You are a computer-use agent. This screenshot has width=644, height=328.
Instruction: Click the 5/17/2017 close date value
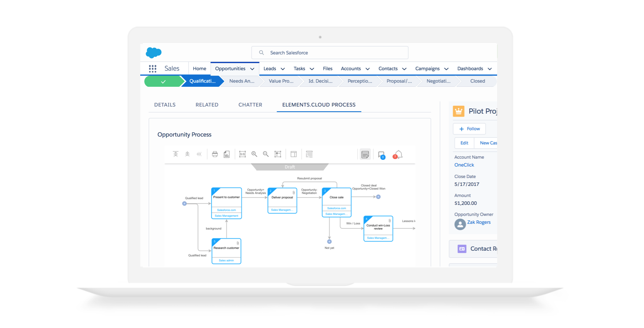click(467, 184)
